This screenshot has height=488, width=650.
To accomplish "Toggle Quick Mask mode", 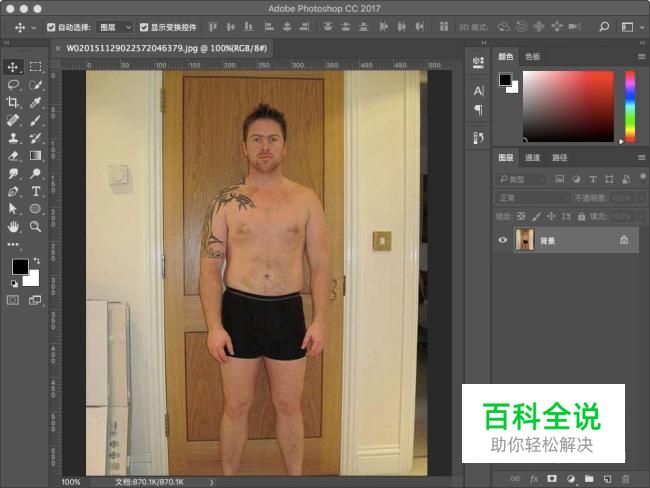I will 13,300.
